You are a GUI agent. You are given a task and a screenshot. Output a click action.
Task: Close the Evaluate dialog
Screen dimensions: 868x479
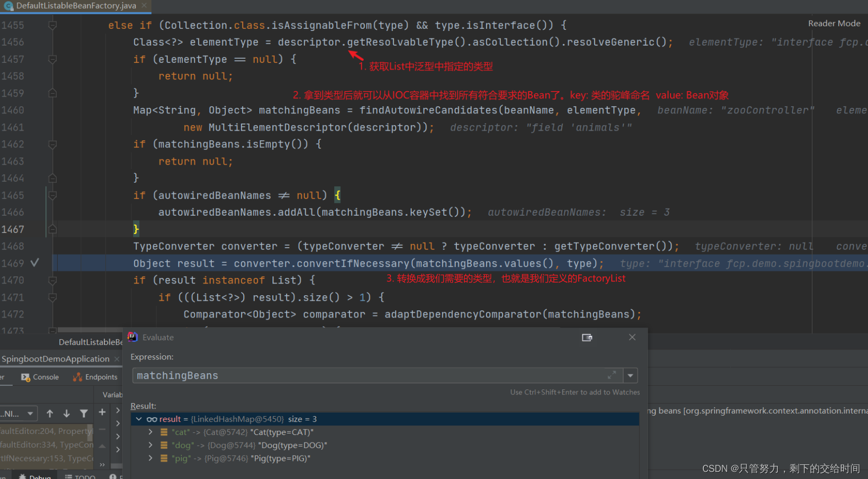(x=632, y=337)
